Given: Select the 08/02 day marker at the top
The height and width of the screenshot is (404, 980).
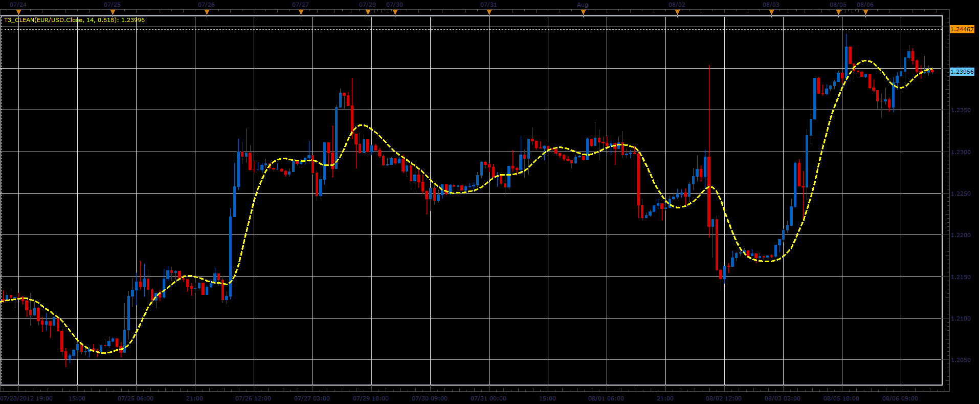Looking at the screenshot, I should pyautogui.click(x=677, y=5).
